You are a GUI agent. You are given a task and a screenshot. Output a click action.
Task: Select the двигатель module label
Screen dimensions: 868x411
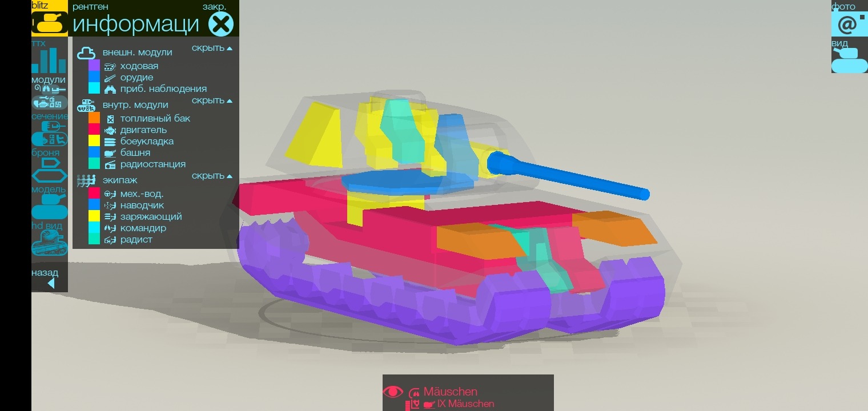(x=143, y=130)
